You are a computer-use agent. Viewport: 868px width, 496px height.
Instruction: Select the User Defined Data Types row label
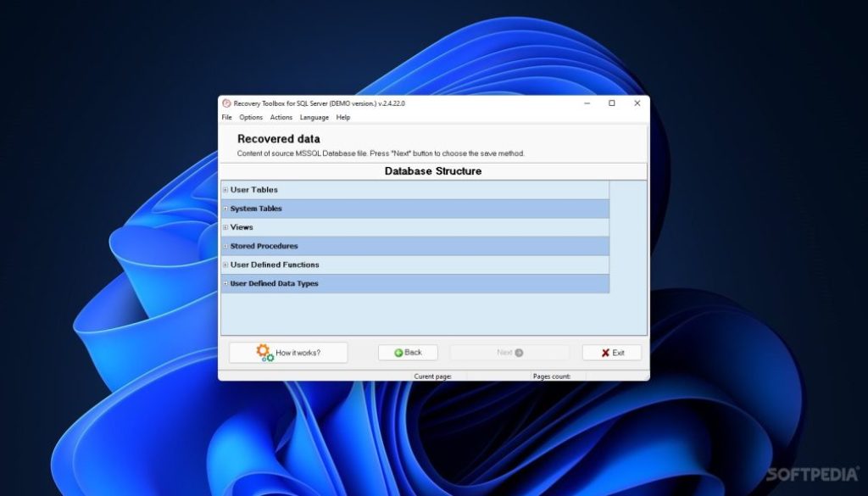[x=274, y=283]
